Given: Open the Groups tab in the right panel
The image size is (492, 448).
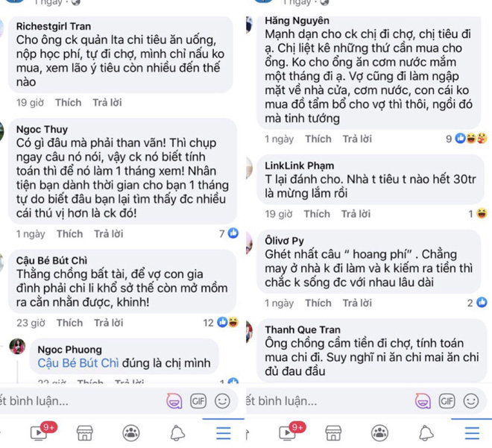Looking at the screenshot, I should tap(379, 432).
